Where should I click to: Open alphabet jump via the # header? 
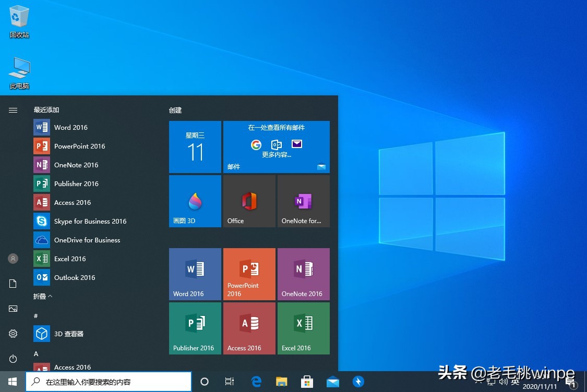pyautogui.click(x=36, y=316)
